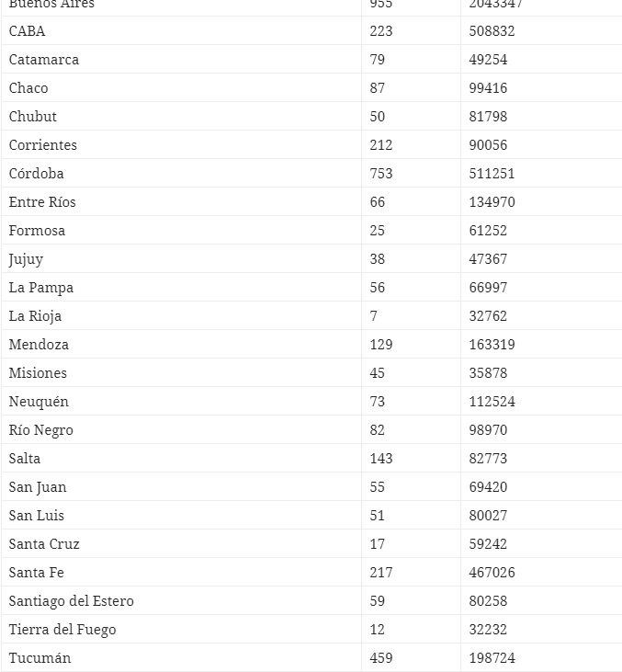This screenshot has width=622, height=672.
Task: Select Mendoza's value 163319
Action: point(492,345)
